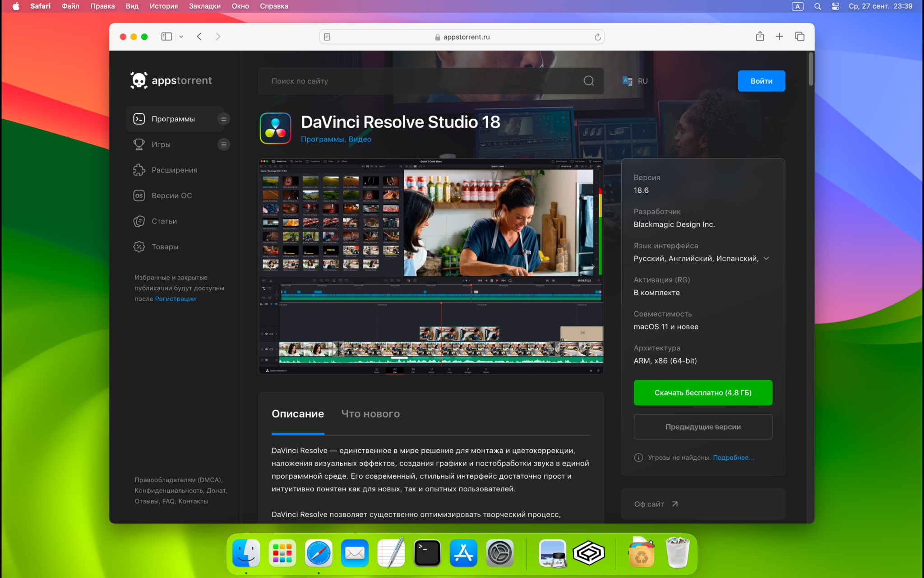Open Launchpad from the Dock
The height and width of the screenshot is (578, 924).
tap(282, 553)
